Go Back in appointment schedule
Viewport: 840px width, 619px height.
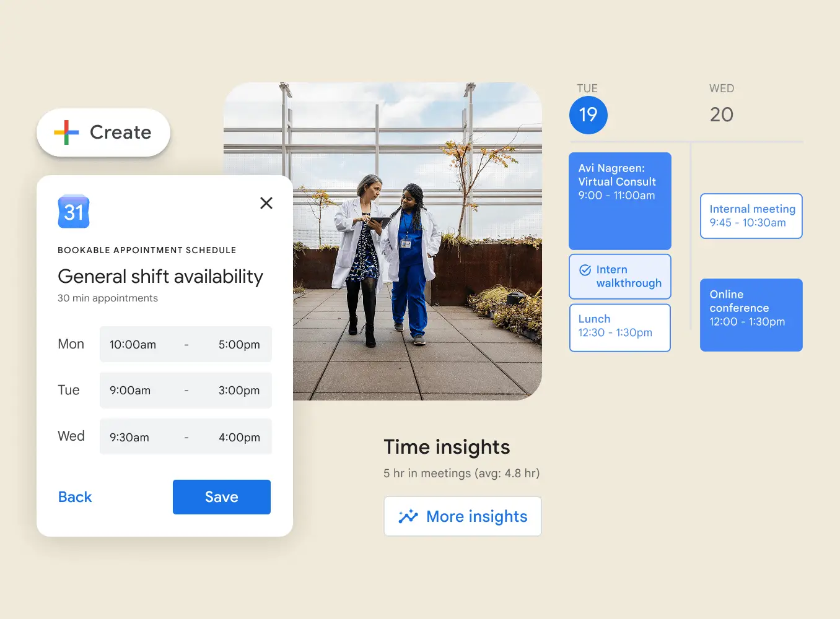75,497
